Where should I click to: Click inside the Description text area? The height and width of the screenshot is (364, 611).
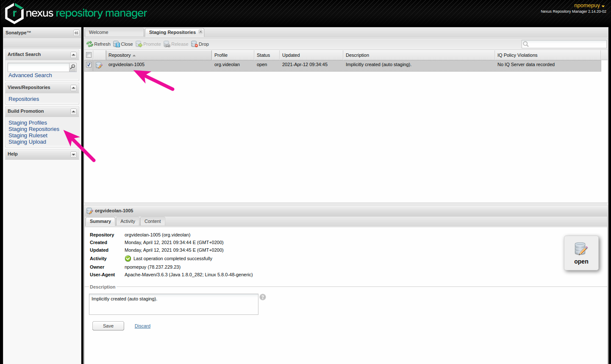coord(173,304)
